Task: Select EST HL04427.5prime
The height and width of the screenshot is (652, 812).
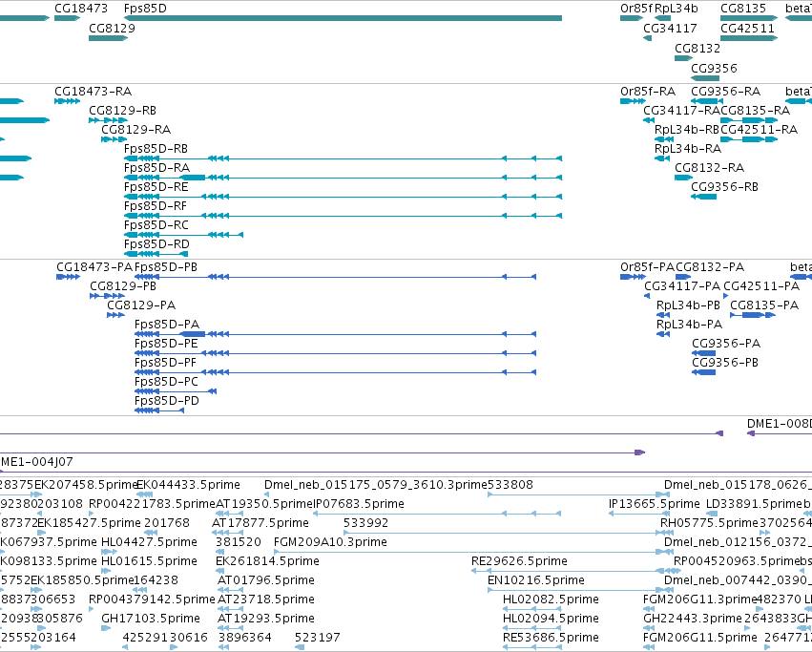Action: (149, 542)
